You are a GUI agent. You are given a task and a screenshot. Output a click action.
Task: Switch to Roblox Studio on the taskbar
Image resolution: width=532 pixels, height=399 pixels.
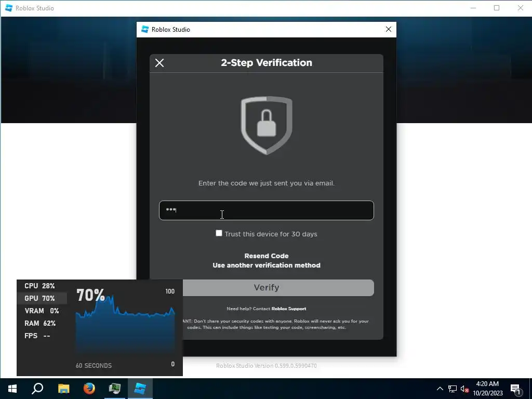140,389
